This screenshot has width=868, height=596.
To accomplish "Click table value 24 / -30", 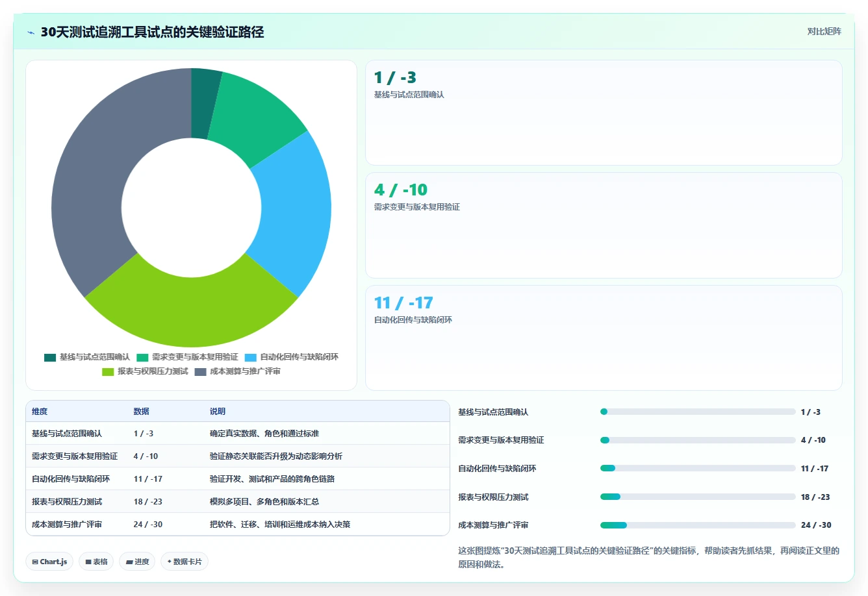I will tap(148, 525).
